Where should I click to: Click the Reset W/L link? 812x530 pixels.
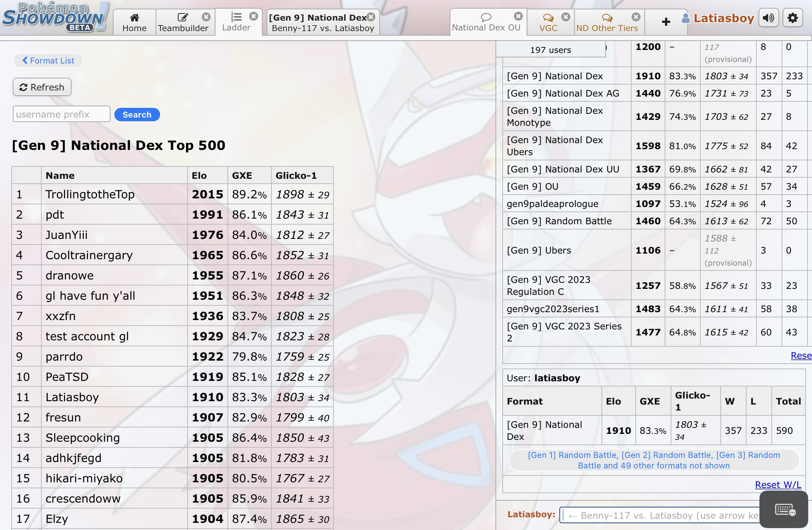[778, 485]
